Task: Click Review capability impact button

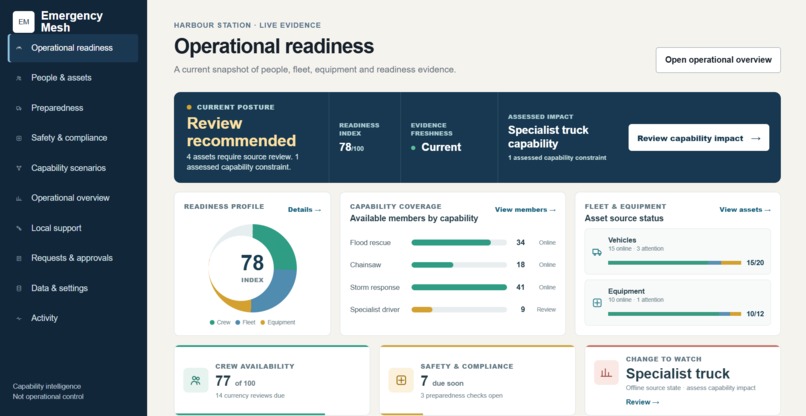Action: [x=699, y=138]
